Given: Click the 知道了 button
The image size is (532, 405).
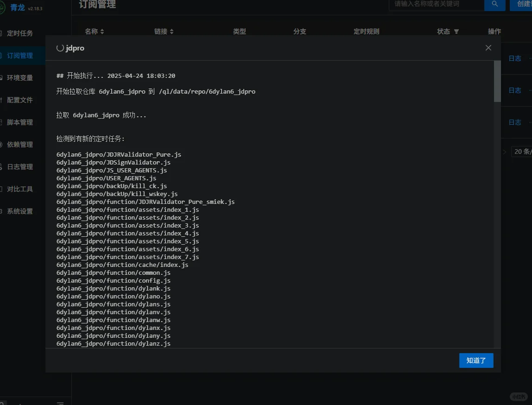Looking at the screenshot, I should [x=476, y=360].
